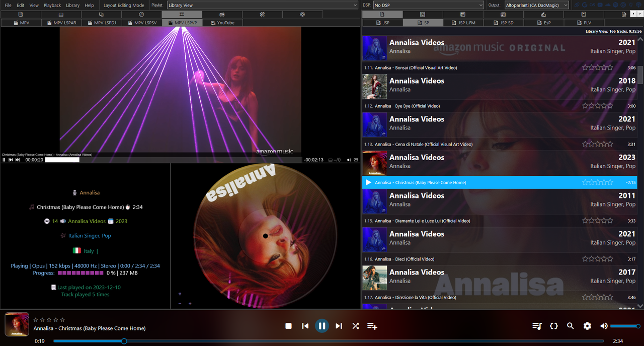Screen dimensions: 644x346
Task: Click the bottom seek bar track
Action: point(329,341)
